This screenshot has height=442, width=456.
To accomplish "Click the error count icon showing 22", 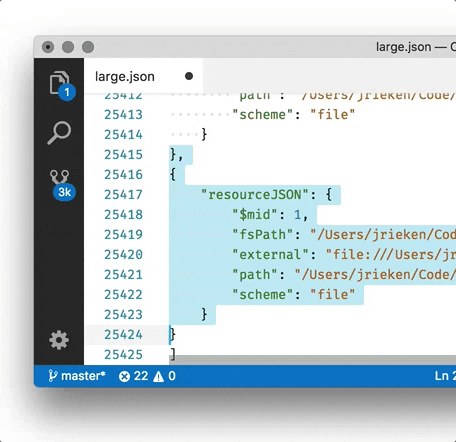I will click(124, 376).
